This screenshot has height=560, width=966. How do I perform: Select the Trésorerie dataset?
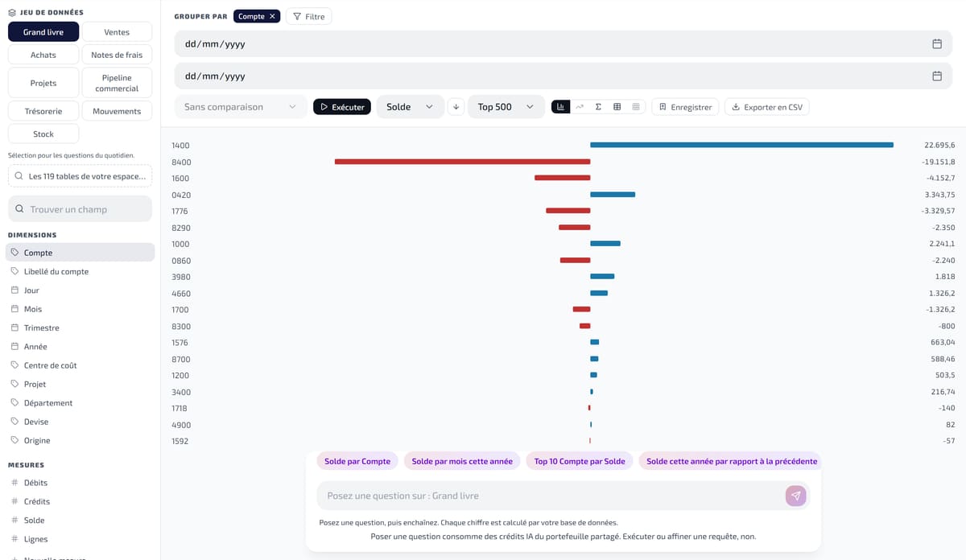[43, 111]
